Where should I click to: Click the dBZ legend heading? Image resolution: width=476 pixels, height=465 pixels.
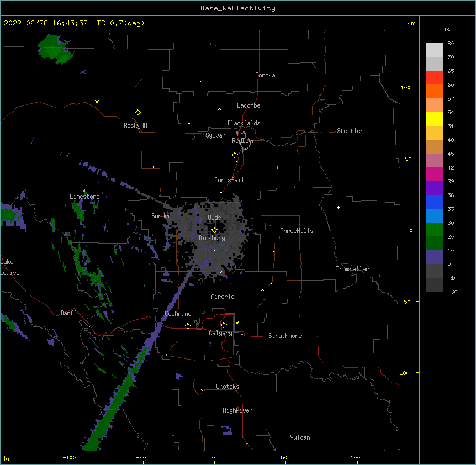(447, 29)
